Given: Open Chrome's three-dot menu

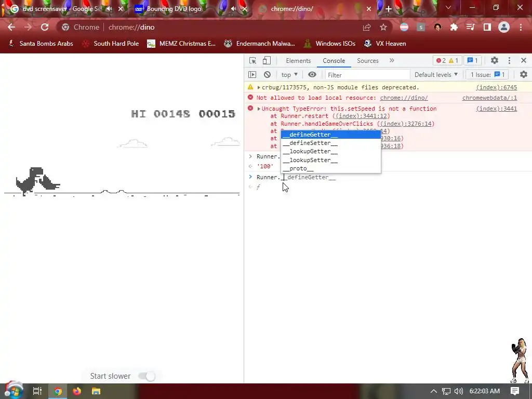Looking at the screenshot, I should (521, 27).
